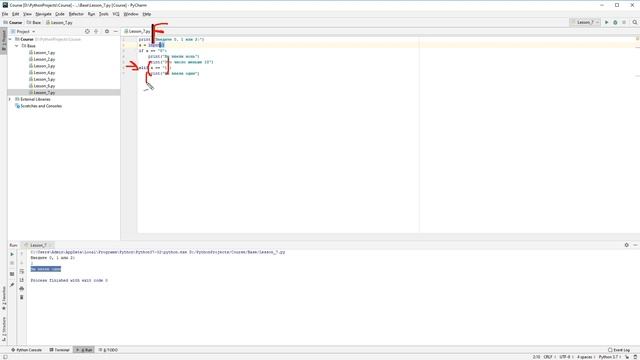Open the Navigate menu

[x=43, y=14]
